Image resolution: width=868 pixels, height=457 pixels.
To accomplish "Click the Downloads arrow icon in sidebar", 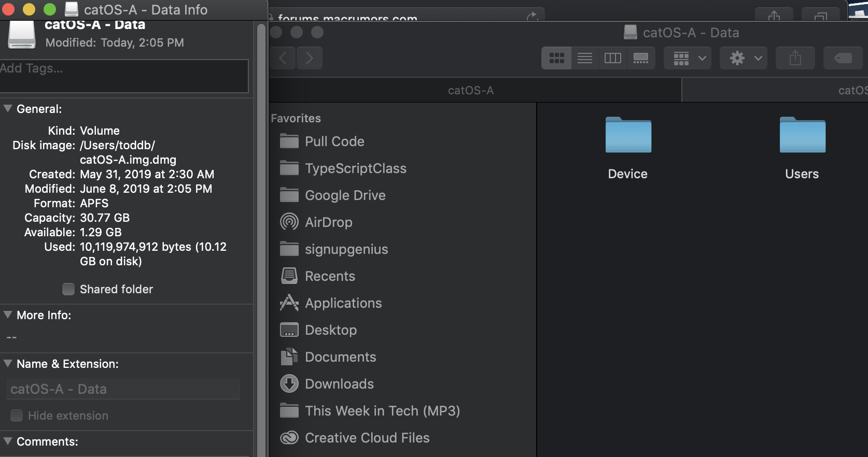I will 289,383.
